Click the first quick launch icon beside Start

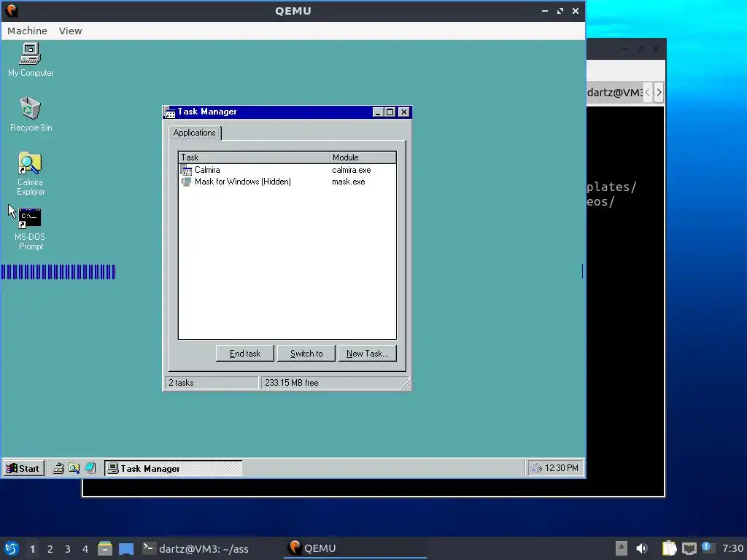[58, 469]
